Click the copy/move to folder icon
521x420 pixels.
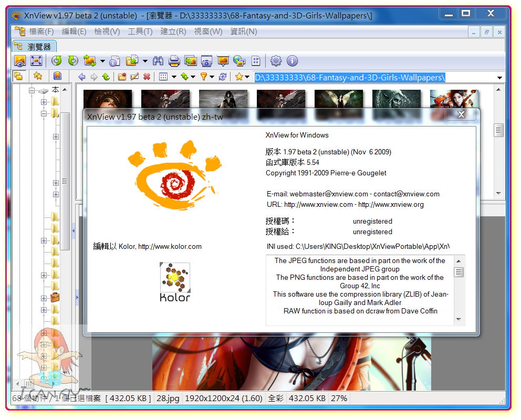tap(132, 61)
